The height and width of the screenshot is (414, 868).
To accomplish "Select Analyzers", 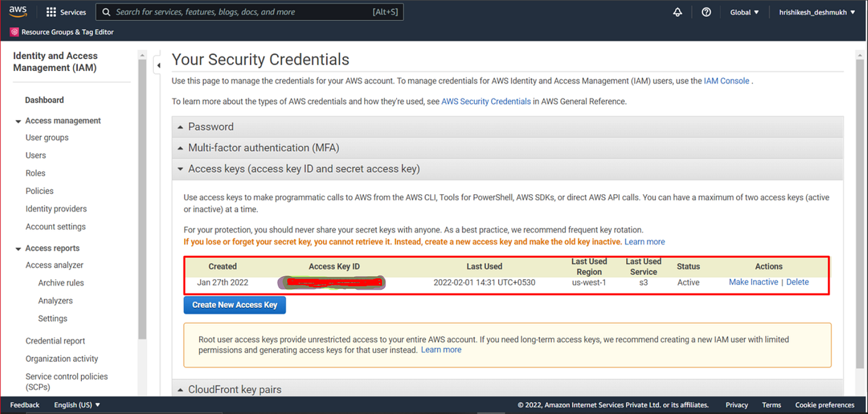I will pos(55,301).
